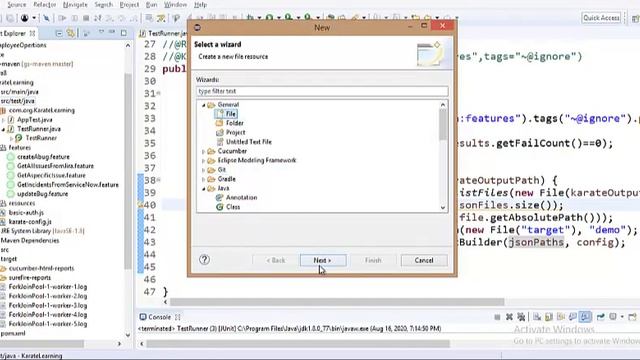Collapse the TestRunner.java tree node
This screenshot has width=640, height=360.
(x=3, y=129)
